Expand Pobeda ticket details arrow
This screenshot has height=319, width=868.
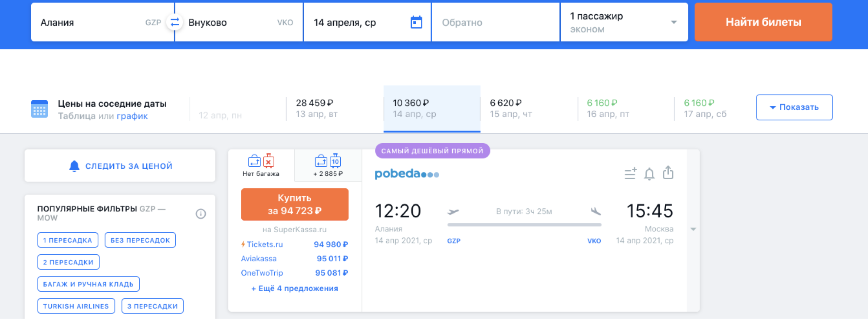tap(693, 229)
